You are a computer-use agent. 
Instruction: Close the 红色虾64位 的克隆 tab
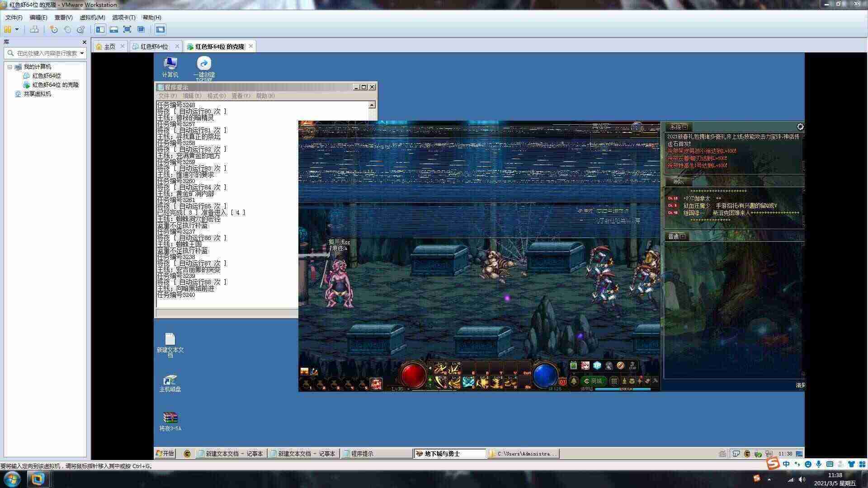coord(250,46)
